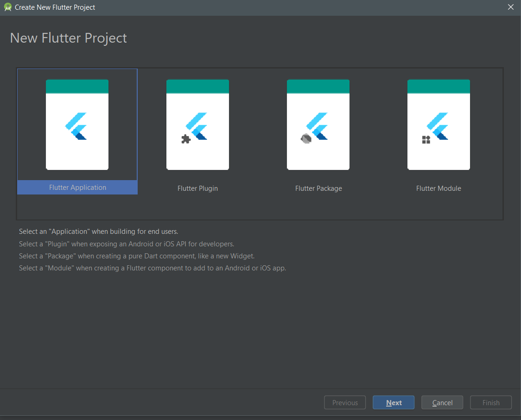Select the Flutter Application project thumbnail

(77, 125)
